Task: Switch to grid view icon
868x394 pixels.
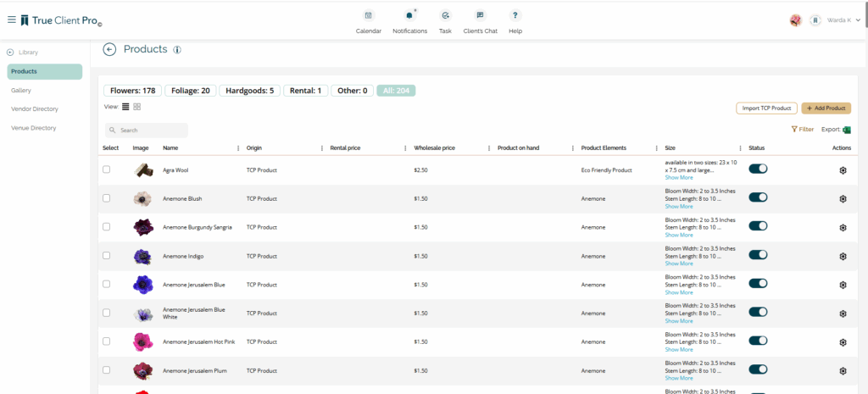Action: pyautogui.click(x=137, y=107)
